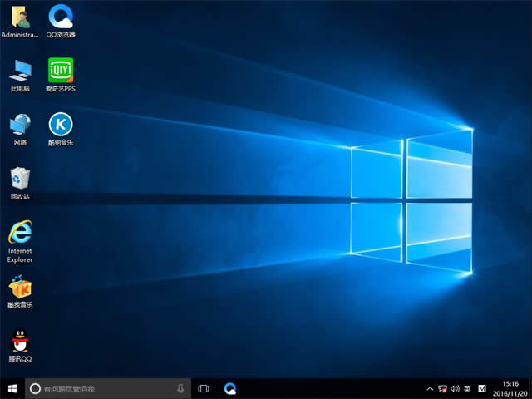Open the network status tray icon
The image size is (532, 399).
point(442,388)
